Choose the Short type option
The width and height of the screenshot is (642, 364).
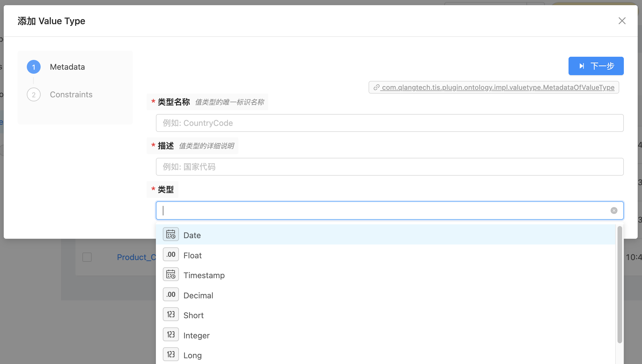pos(386,315)
